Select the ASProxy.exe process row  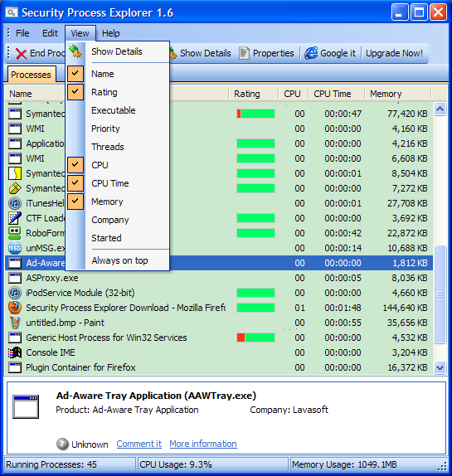[219, 278]
